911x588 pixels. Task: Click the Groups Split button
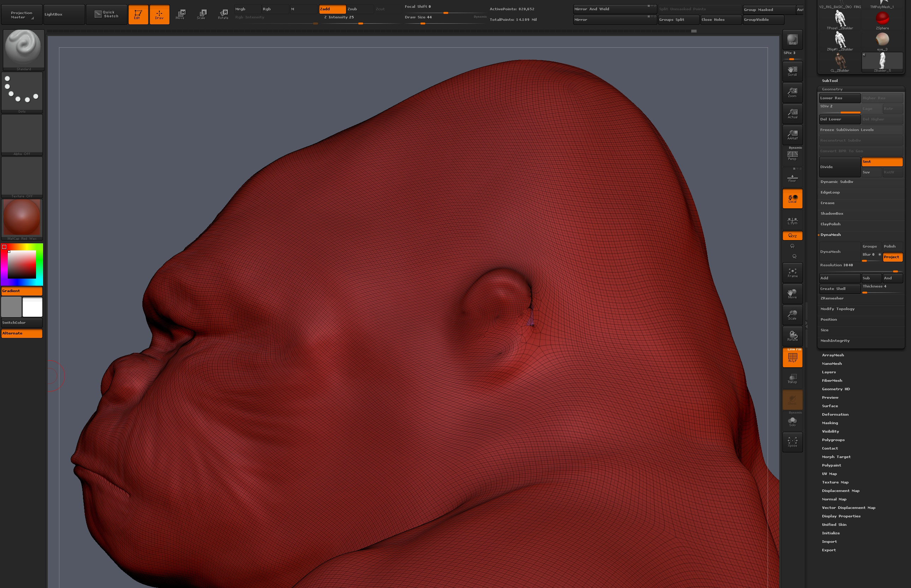[x=679, y=20]
